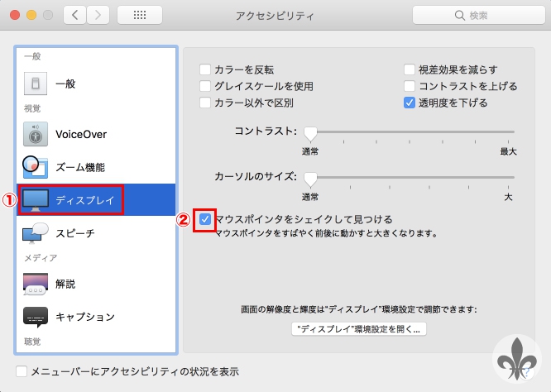This screenshot has width=551, height=392.
Task: Uncheck 透明度を下げる checkbox
Action: [410, 103]
